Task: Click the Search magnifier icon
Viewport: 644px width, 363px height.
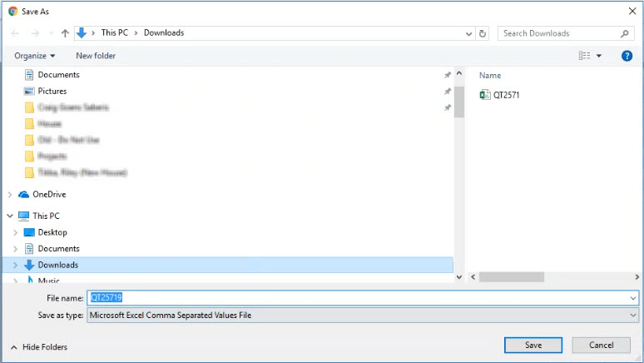Action: pyautogui.click(x=625, y=33)
